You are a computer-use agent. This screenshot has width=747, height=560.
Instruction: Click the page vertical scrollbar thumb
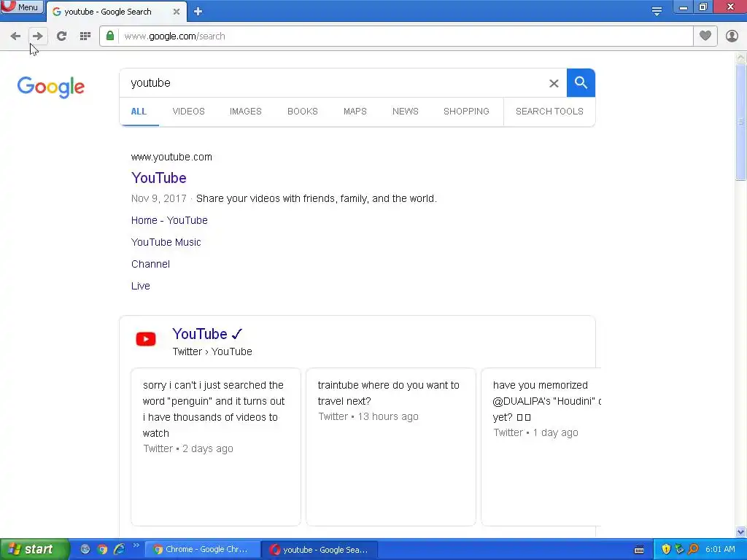point(741,122)
